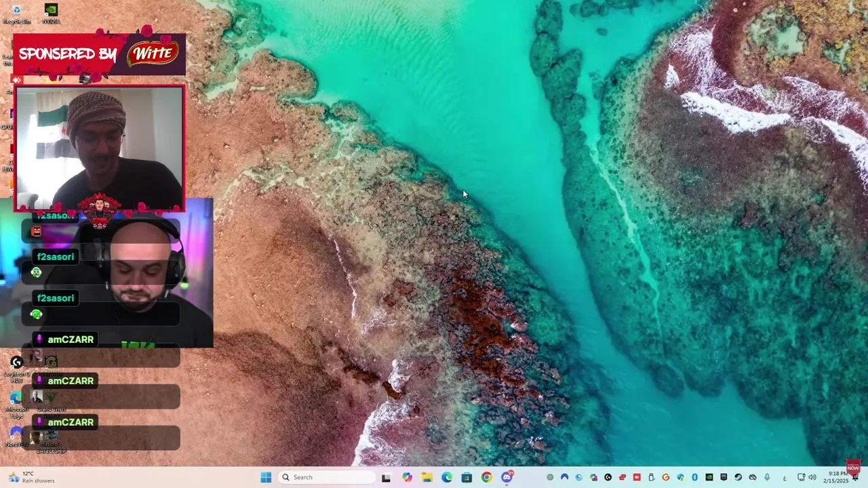Open the clock showing 9:18 PM
Screen dimensions: 868x488
(x=837, y=477)
